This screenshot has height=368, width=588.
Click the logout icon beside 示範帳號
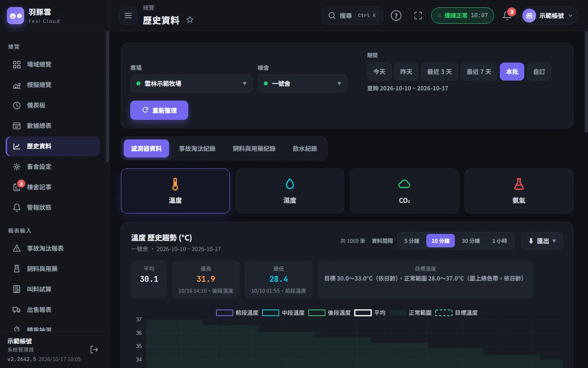pyautogui.click(x=94, y=350)
